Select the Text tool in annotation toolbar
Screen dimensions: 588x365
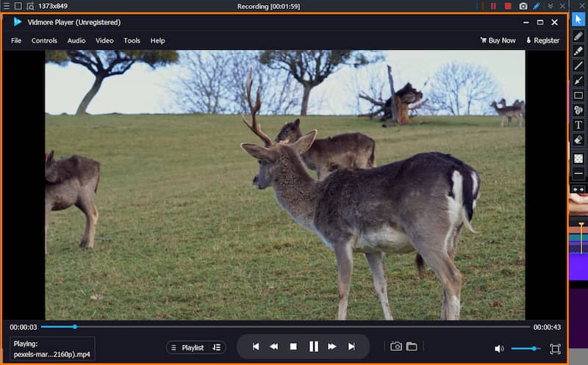pyautogui.click(x=578, y=125)
